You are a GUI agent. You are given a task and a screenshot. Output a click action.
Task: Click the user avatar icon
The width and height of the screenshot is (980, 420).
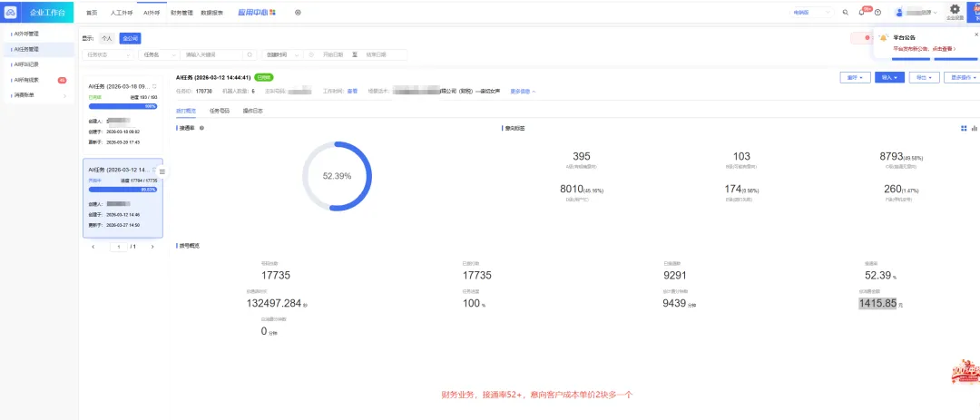[901, 12]
